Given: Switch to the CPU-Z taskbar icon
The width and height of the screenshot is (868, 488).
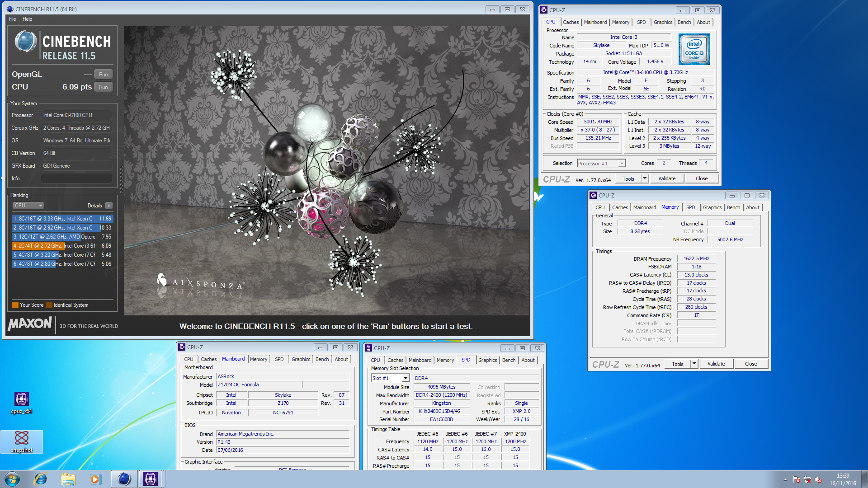Looking at the screenshot, I should 150,479.
